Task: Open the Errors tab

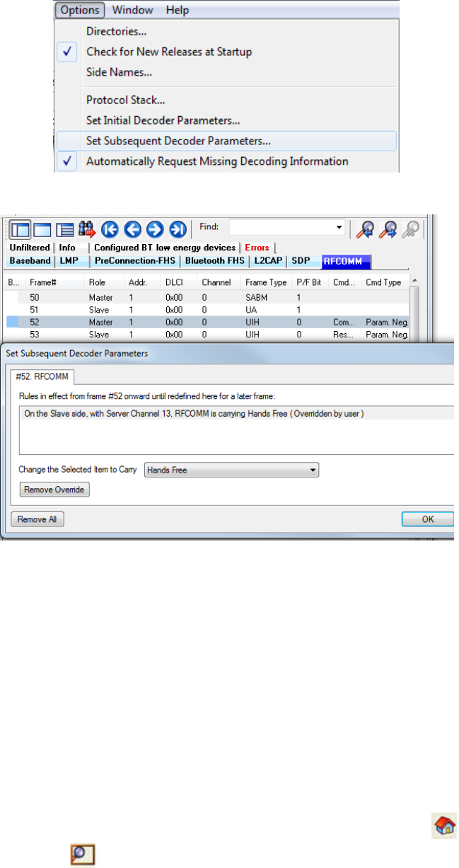Action: click(x=256, y=248)
